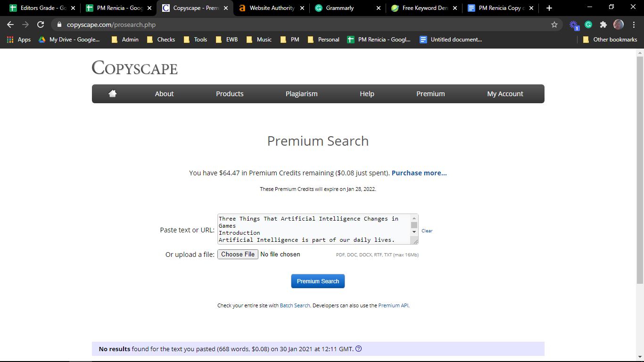Expand the Other bookmarks folder
The height and width of the screenshot is (362, 644).
(610, 40)
